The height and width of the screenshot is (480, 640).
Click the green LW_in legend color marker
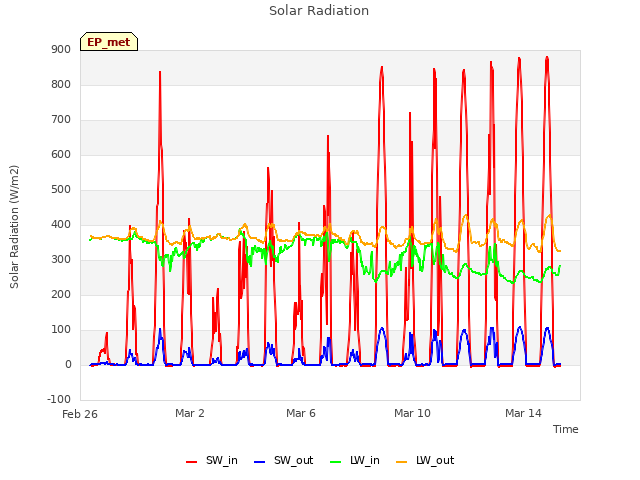pyautogui.click(x=335, y=462)
